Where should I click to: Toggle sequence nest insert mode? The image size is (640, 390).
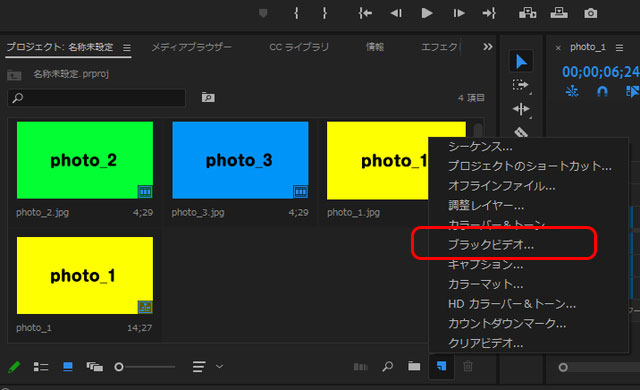(572, 91)
